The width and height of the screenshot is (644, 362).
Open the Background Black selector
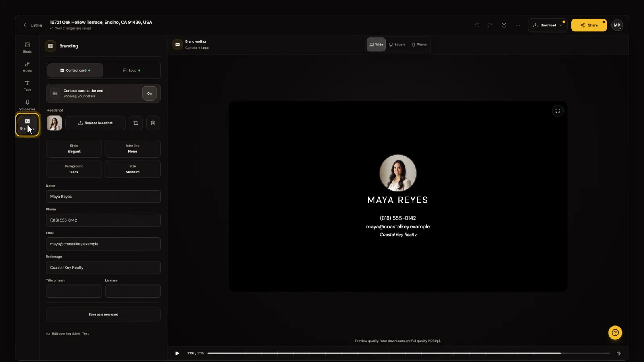pos(74,169)
